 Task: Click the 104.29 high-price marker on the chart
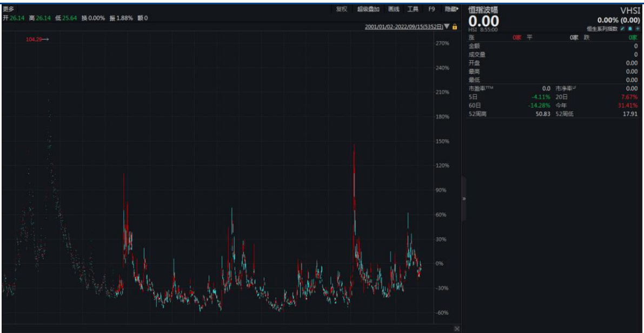[34, 40]
